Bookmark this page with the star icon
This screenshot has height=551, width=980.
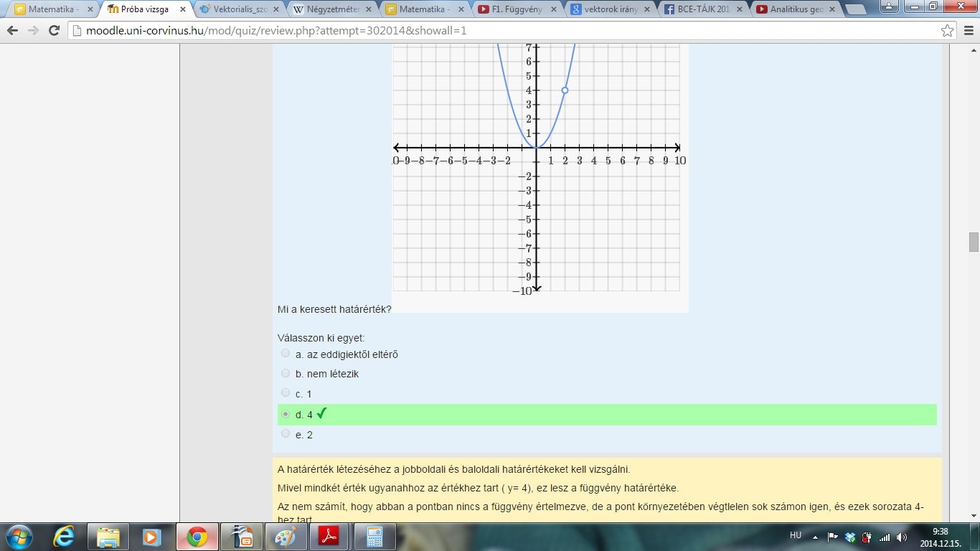click(x=948, y=31)
